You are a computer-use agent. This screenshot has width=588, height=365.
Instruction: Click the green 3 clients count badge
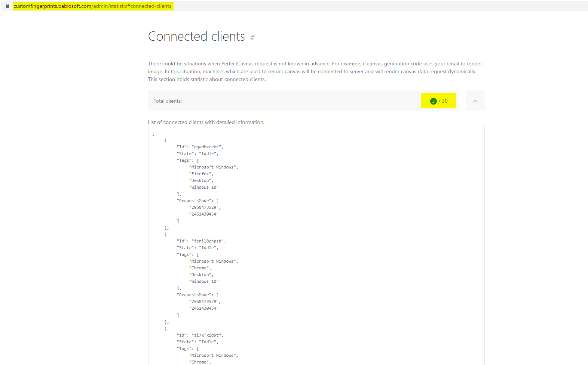[433, 101]
